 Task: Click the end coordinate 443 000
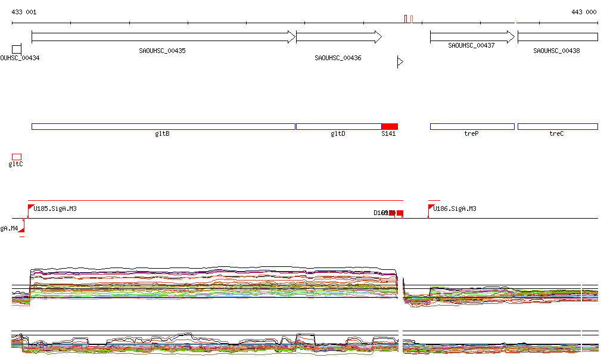[584, 12]
